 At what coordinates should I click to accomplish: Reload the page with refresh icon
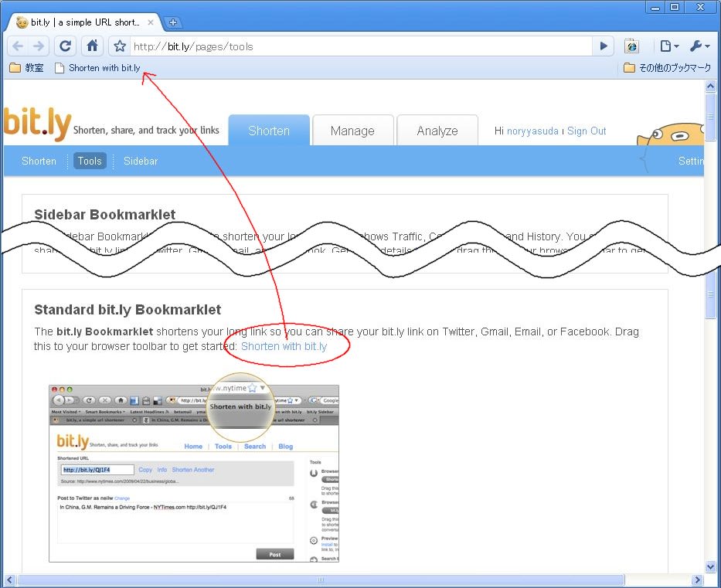[x=66, y=46]
